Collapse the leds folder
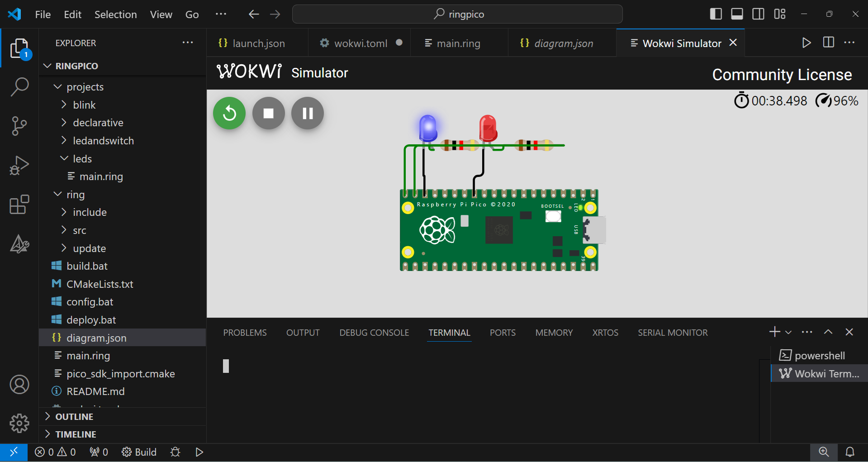This screenshot has width=868, height=462. coord(82,159)
